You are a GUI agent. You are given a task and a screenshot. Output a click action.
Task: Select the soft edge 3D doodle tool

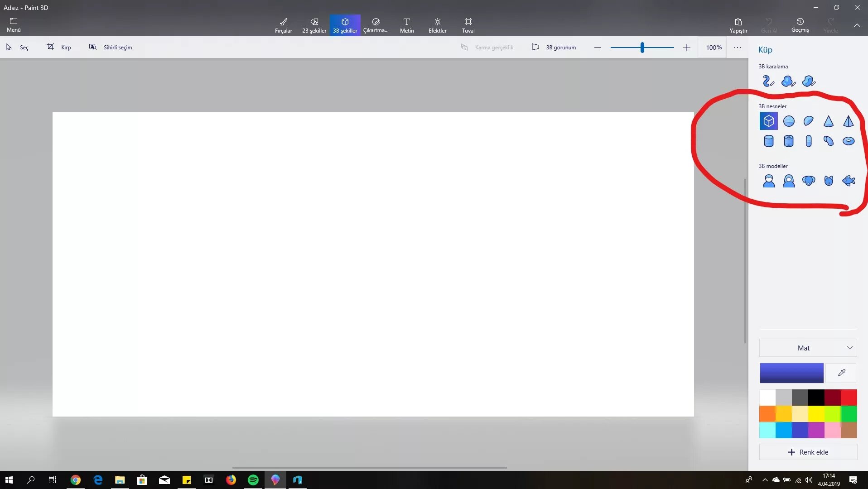pyautogui.click(x=788, y=81)
